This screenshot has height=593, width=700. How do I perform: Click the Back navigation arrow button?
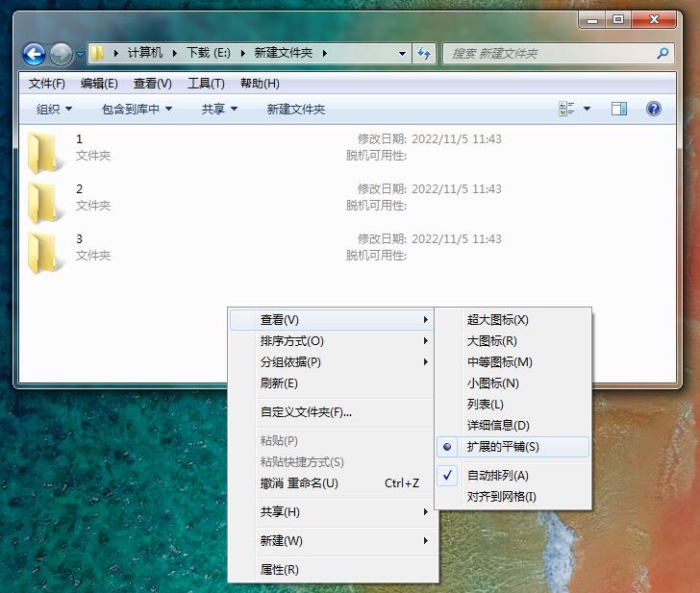(x=34, y=54)
